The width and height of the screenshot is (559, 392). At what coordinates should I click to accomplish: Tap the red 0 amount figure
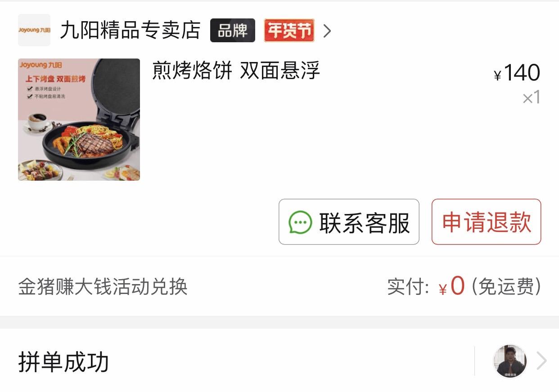click(457, 285)
